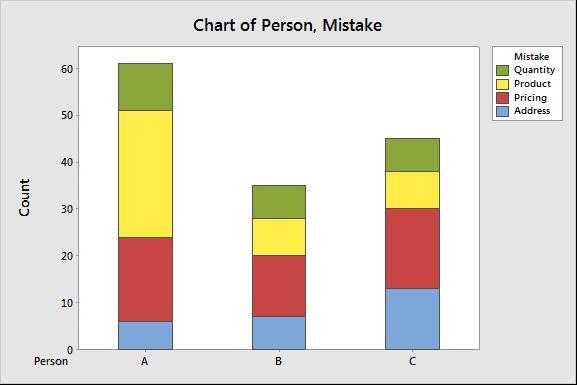The width and height of the screenshot is (577, 385).
Task: Click the Person axis label
Action: pos(51,361)
